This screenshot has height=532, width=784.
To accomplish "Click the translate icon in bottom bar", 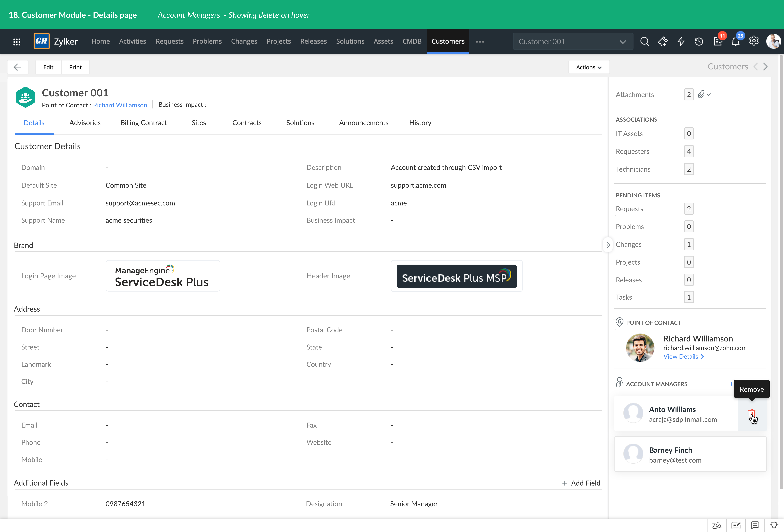I will point(717,525).
